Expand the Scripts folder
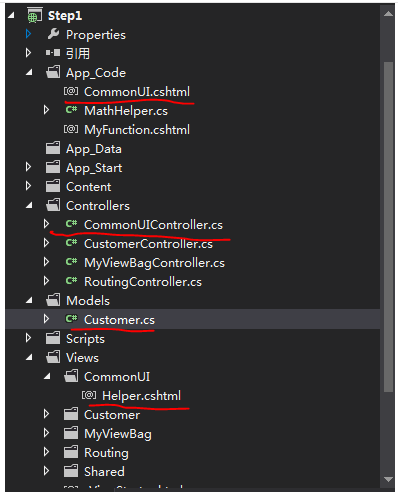This screenshot has height=498, width=398. tap(28, 338)
